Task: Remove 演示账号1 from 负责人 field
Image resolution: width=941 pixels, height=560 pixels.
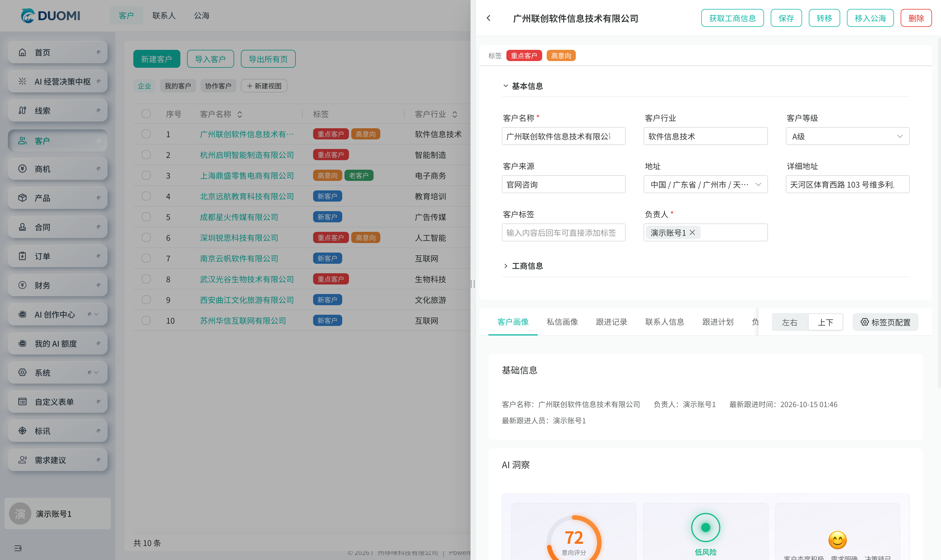Action: [x=692, y=232]
